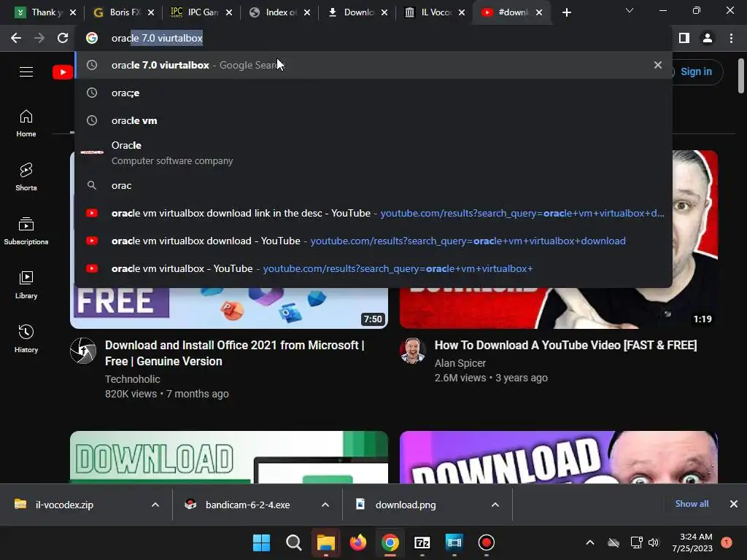
Task: Open Library in the YouTube sidebar
Action: 26,285
